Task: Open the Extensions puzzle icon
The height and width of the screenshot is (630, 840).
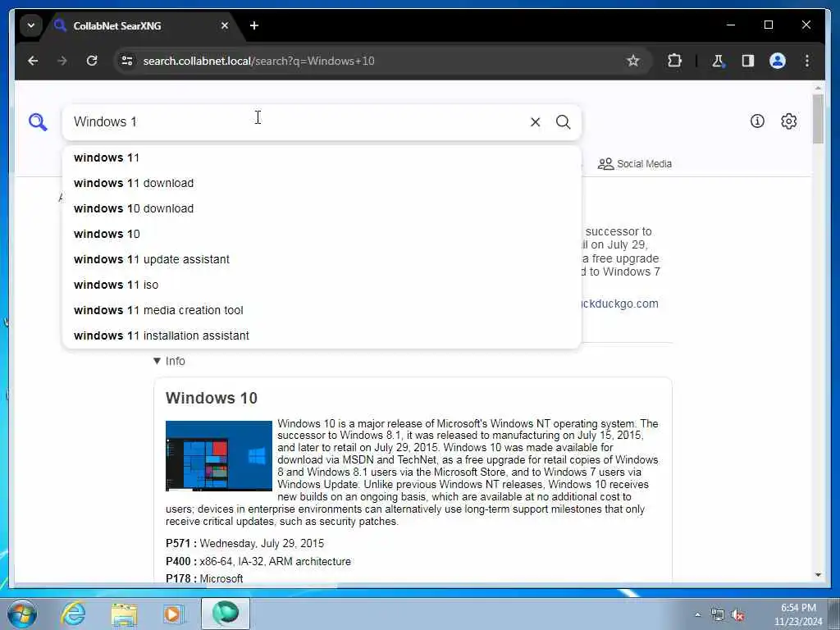Action: (674, 61)
